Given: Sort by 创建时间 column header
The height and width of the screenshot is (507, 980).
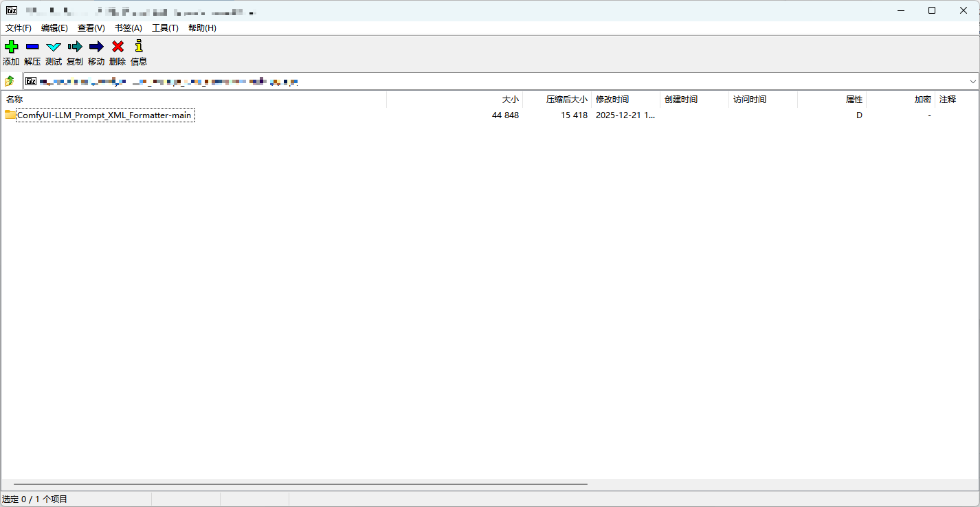Looking at the screenshot, I should coord(694,100).
